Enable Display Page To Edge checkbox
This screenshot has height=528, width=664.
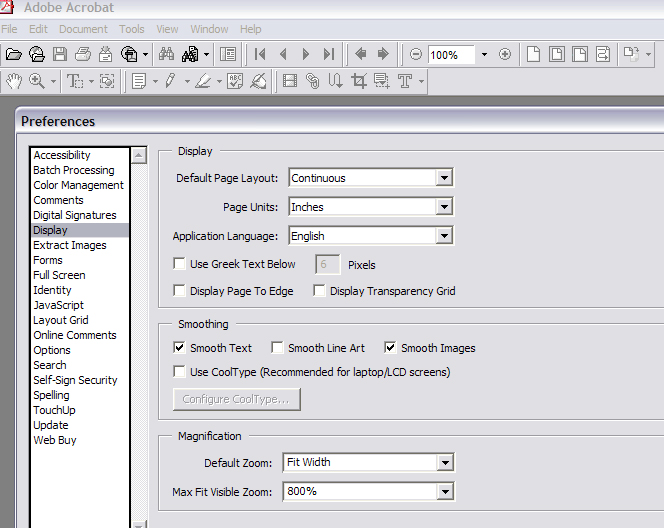pyautogui.click(x=180, y=291)
